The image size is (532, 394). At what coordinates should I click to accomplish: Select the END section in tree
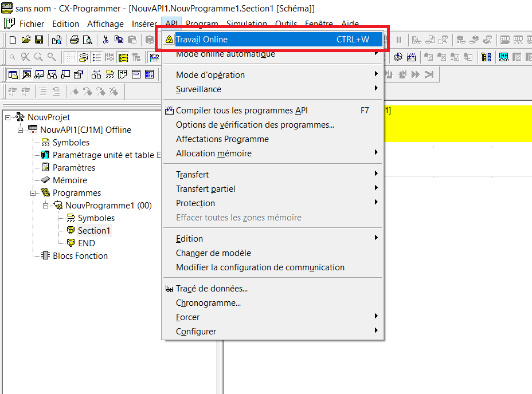(86, 243)
